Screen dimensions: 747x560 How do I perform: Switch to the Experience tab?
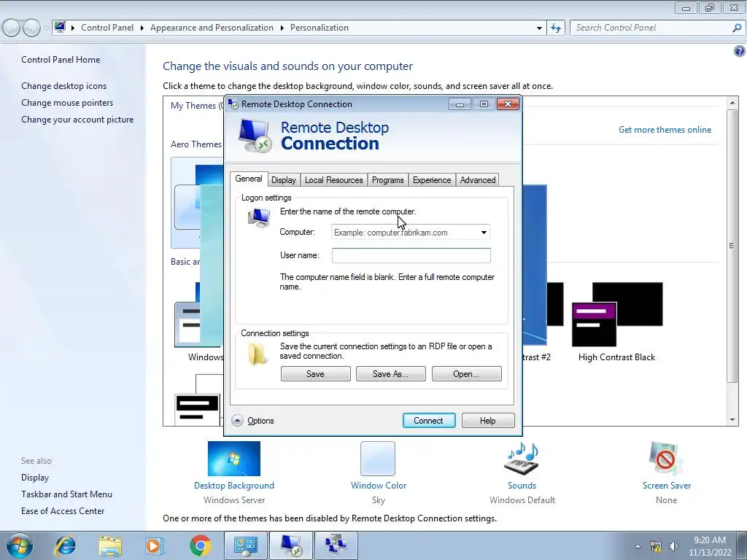pos(432,180)
